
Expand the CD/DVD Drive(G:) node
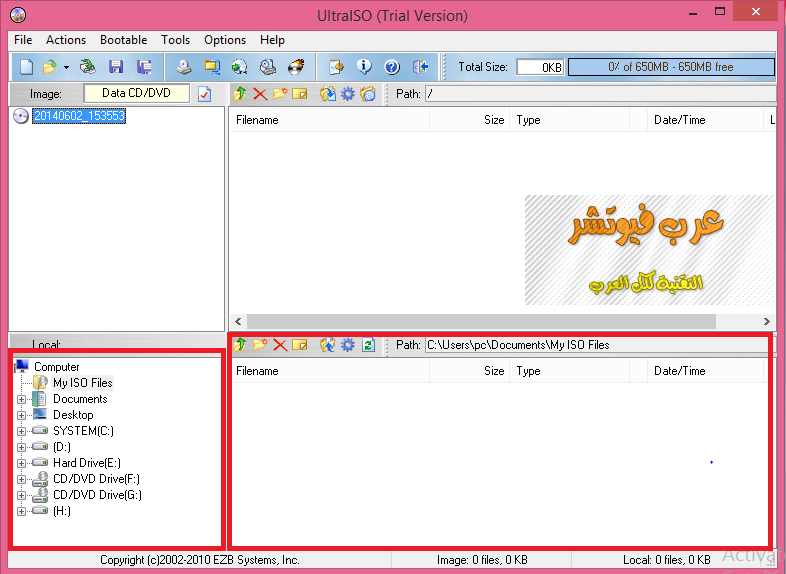22,496
